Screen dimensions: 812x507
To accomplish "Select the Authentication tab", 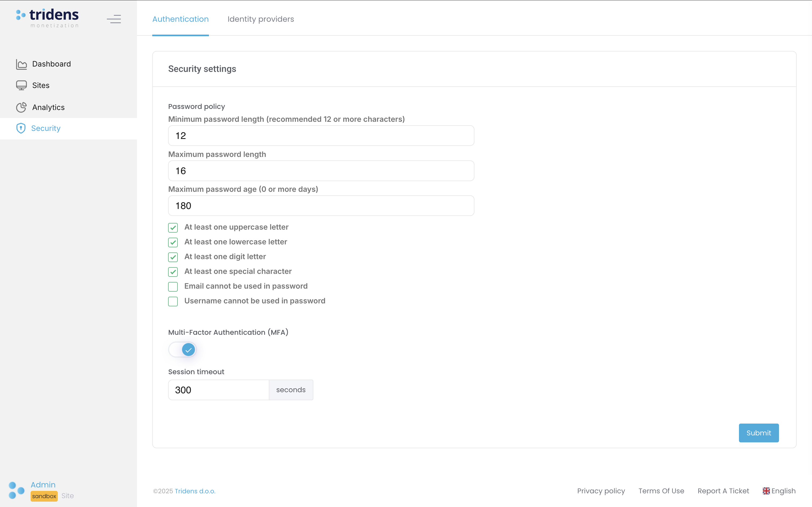I will 180,19.
